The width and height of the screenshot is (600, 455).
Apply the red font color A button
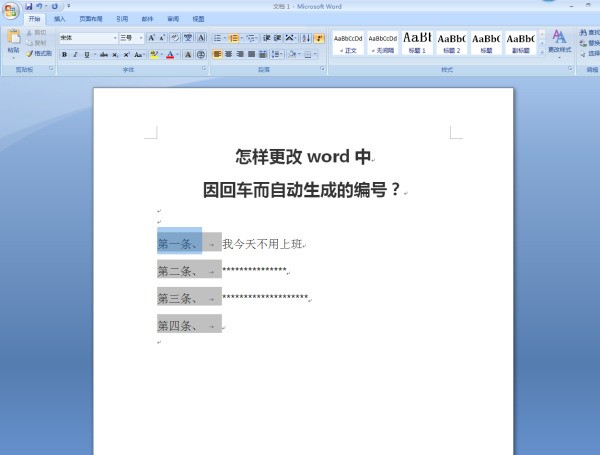pyautogui.click(x=170, y=55)
